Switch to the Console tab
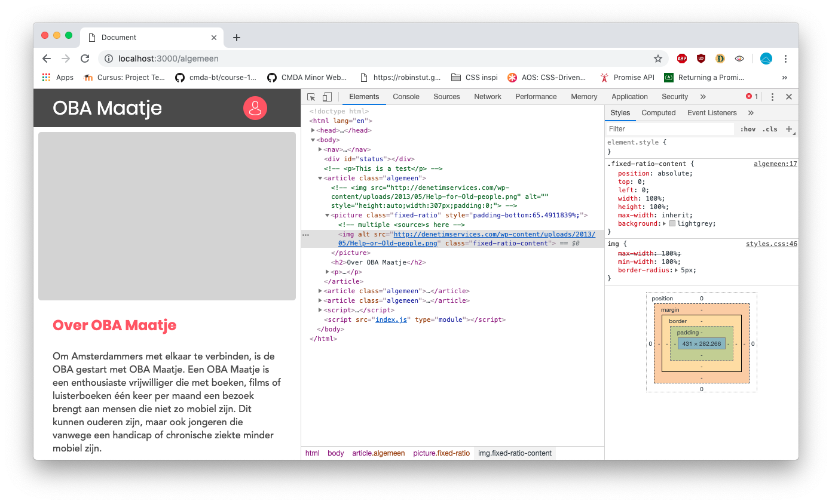Image resolution: width=832 pixels, height=504 pixels. click(406, 97)
